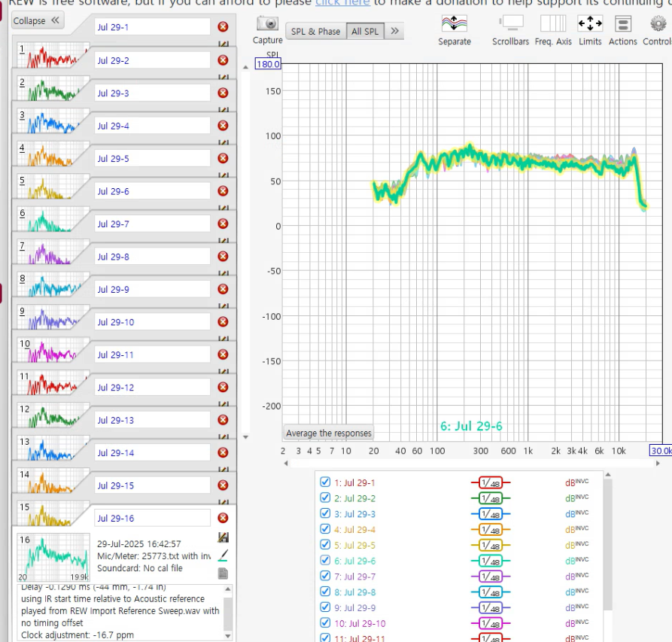Open the Limits icon
This screenshot has height=642, width=672.
[x=590, y=23]
